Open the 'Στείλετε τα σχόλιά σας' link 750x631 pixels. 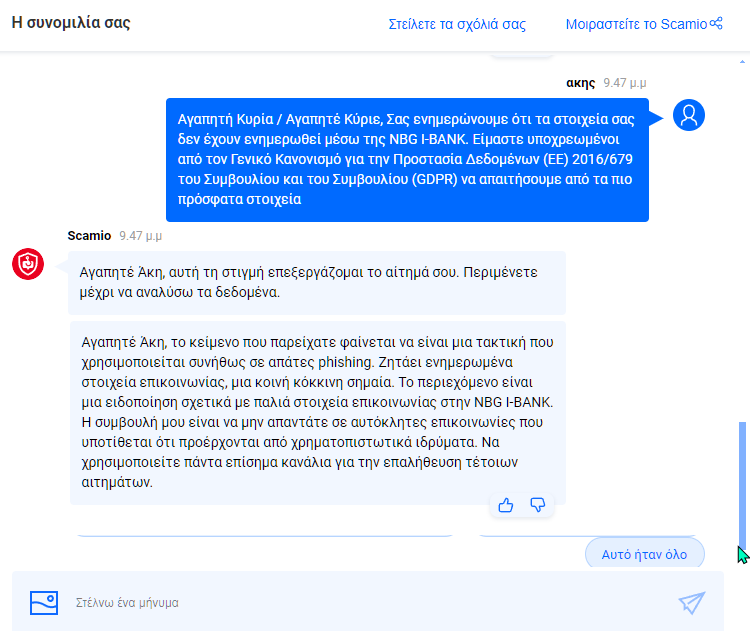457,24
